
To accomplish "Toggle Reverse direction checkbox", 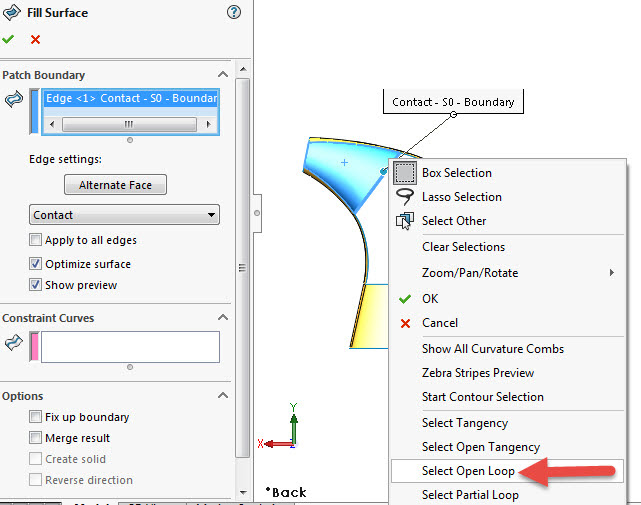I will click(x=35, y=479).
